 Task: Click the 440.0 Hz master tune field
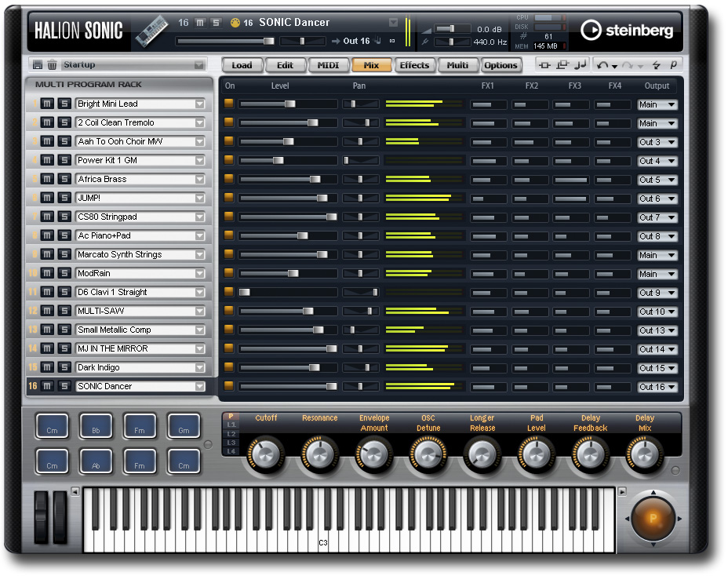(x=490, y=42)
